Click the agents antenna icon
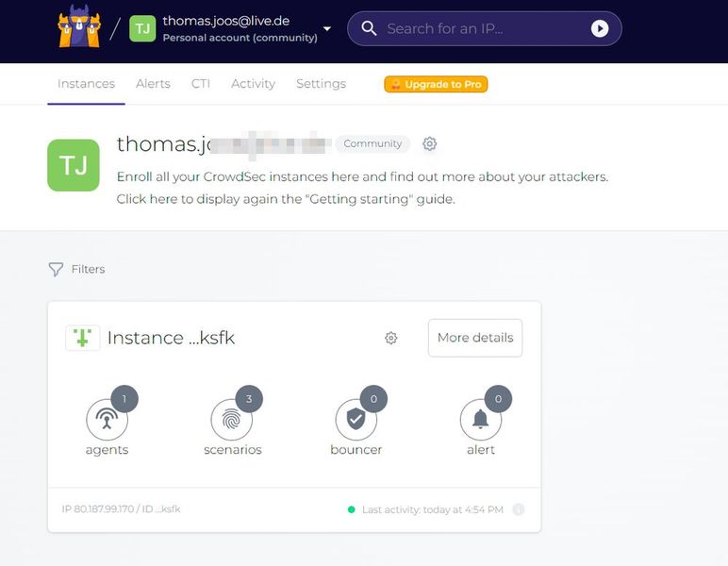 coord(107,419)
